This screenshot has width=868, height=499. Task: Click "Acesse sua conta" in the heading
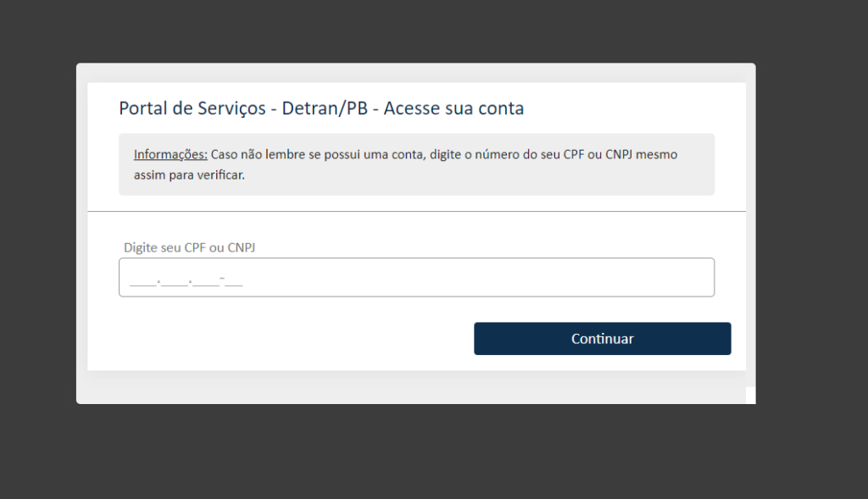(453, 108)
